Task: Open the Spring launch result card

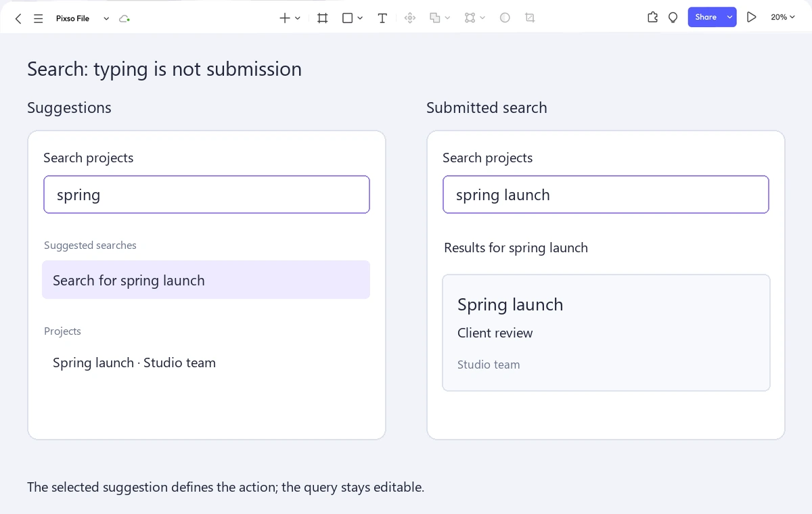Action: pos(606,333)
